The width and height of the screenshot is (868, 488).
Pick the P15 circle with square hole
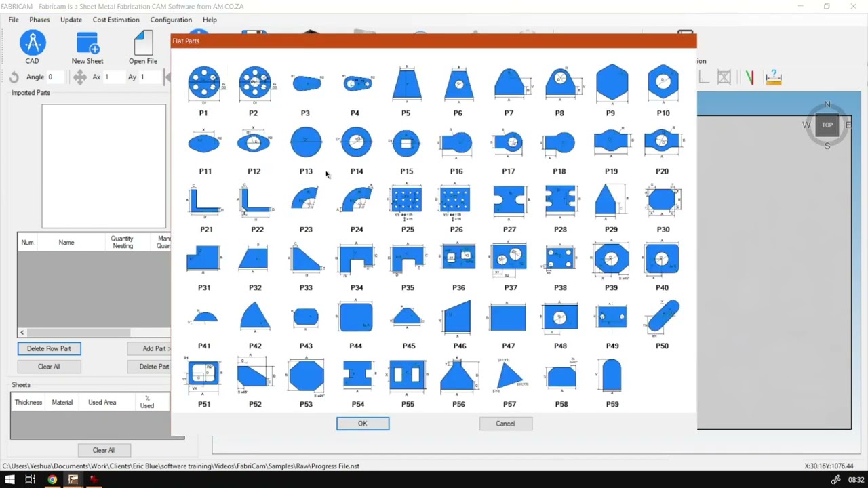click(x=406, y=142)
